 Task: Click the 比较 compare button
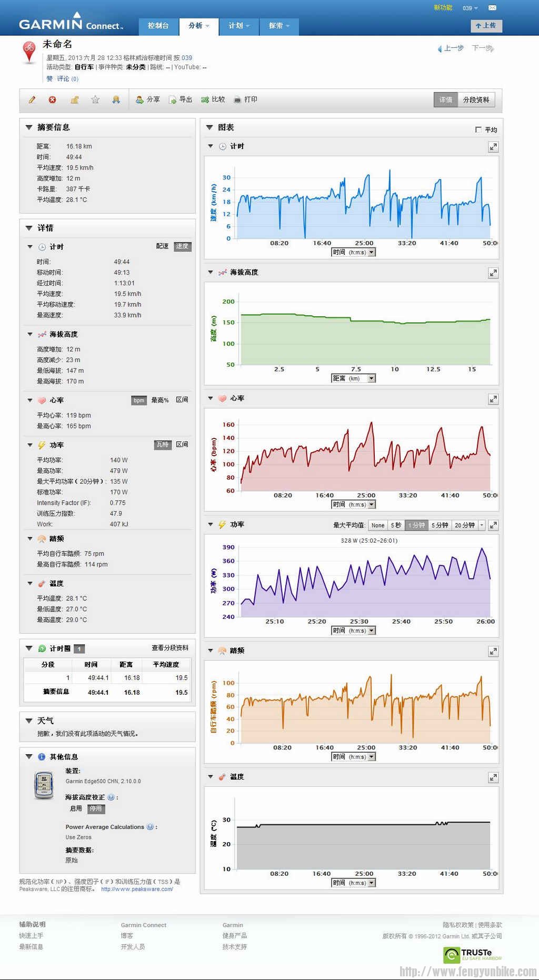point(213,99)
